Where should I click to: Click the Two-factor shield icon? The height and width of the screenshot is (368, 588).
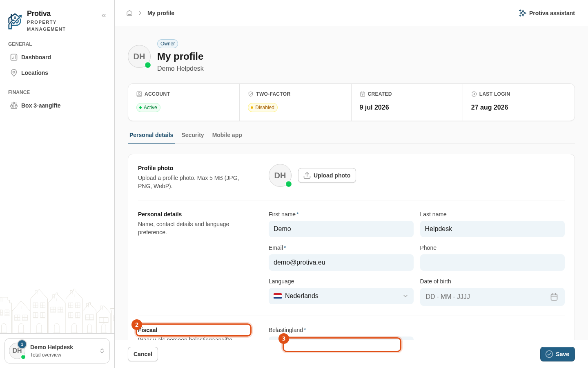[251, 94]
